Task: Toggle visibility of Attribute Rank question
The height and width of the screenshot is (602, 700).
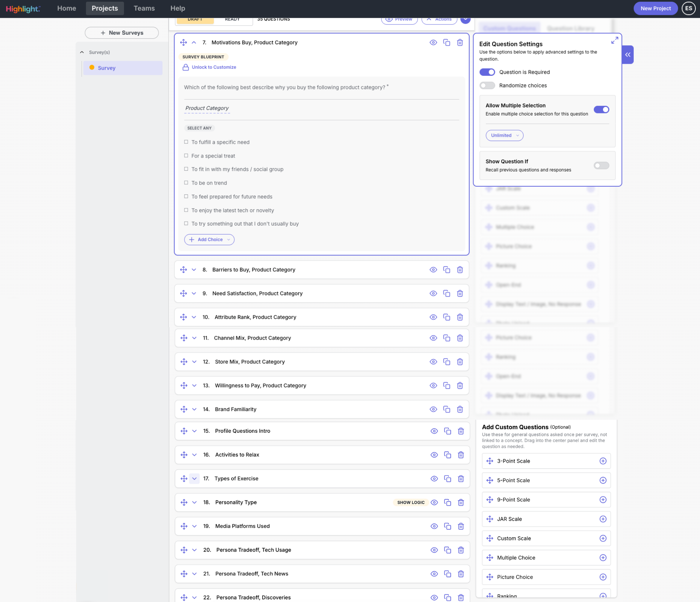Action: pos(433,317)
